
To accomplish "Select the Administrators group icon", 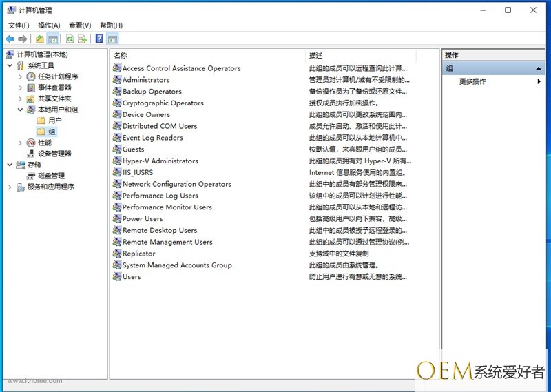I will [x=117, y=80].
